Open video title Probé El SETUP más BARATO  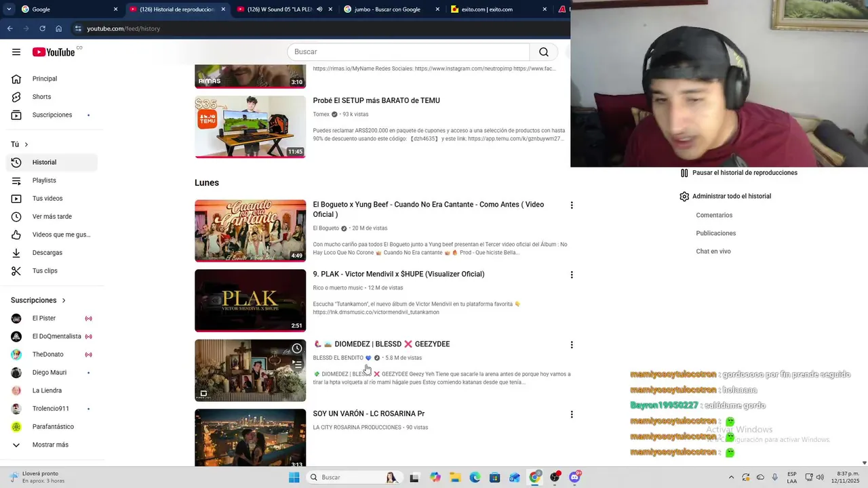376,101
